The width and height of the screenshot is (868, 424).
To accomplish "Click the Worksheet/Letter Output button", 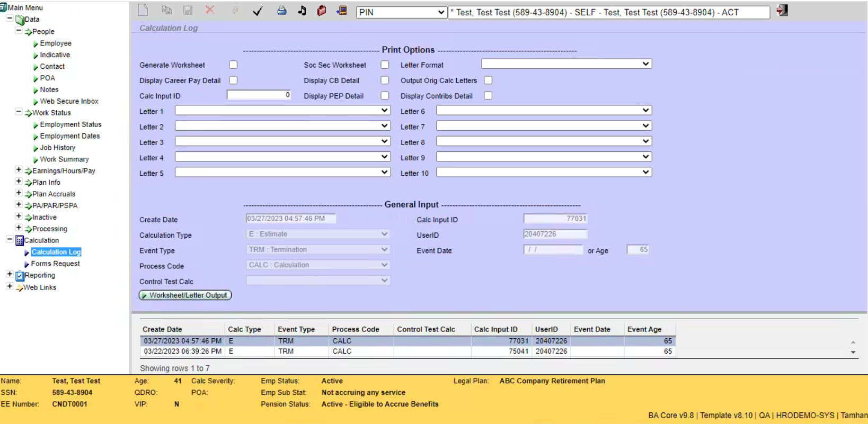I will tap(185, 295).
